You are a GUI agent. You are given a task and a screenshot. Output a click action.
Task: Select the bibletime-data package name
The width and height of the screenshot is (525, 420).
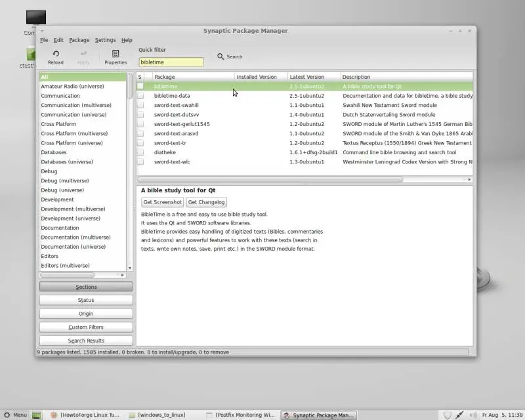pyautogui.click(x=172, y=96)
